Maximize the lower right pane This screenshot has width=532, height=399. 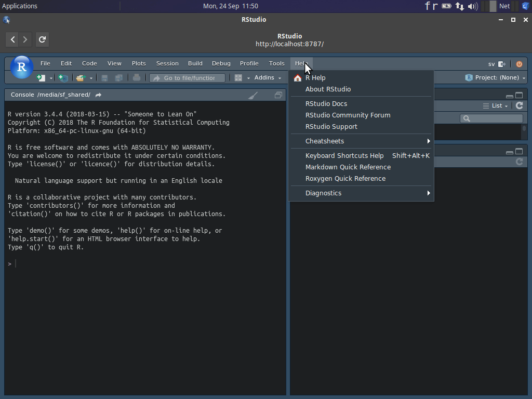point(519,151)
